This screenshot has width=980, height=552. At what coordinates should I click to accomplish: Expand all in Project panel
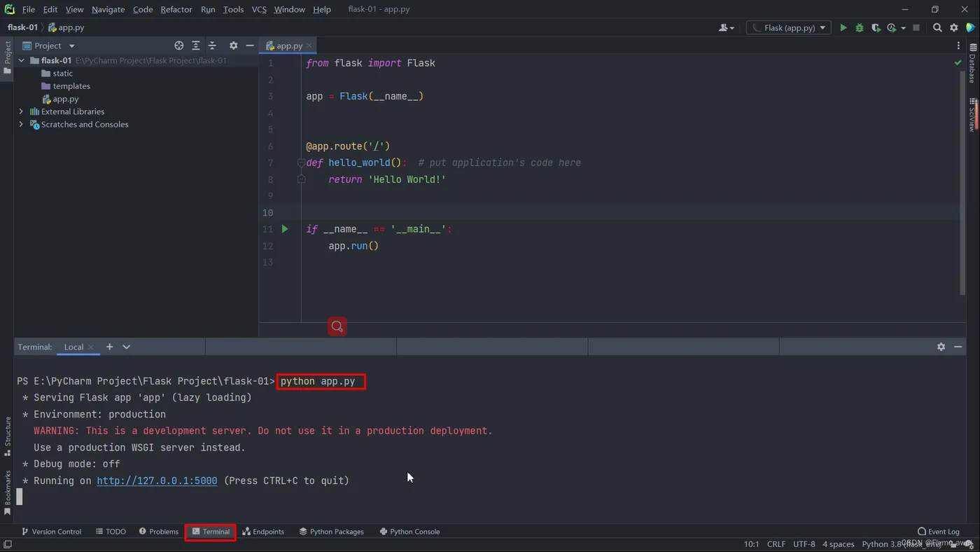click(196, 46)
